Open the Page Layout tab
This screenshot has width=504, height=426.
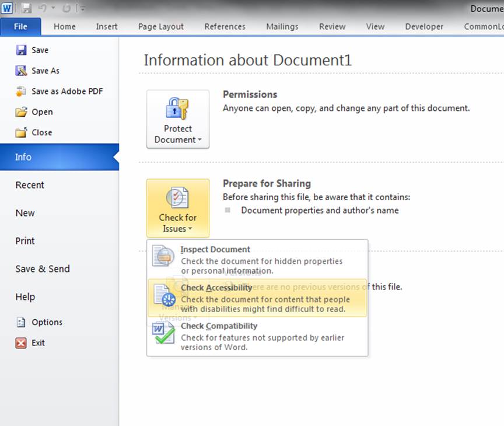(x=161, y=27)
